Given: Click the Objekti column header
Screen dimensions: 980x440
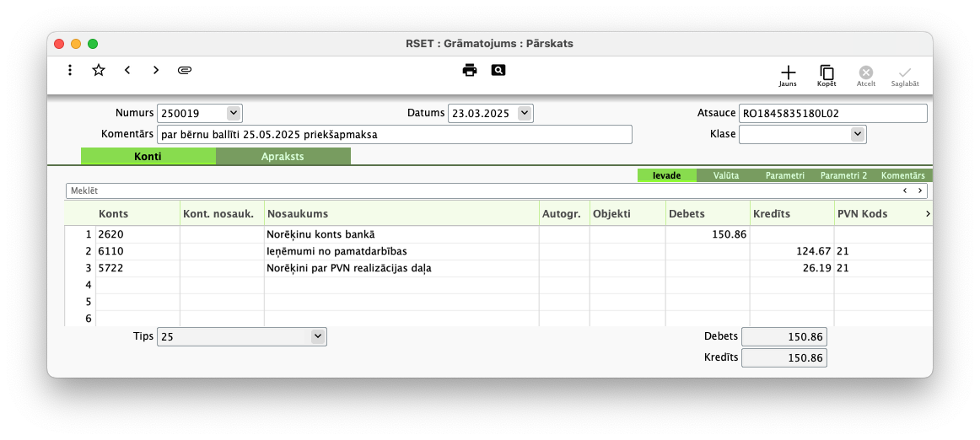Looking at the screenshot, I should click(x=628, y=214).
